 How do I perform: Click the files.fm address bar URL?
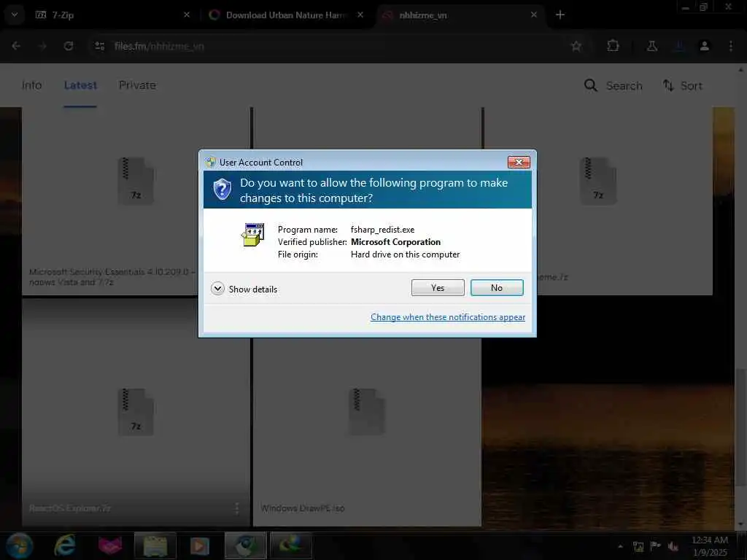[x=159, y=46]
